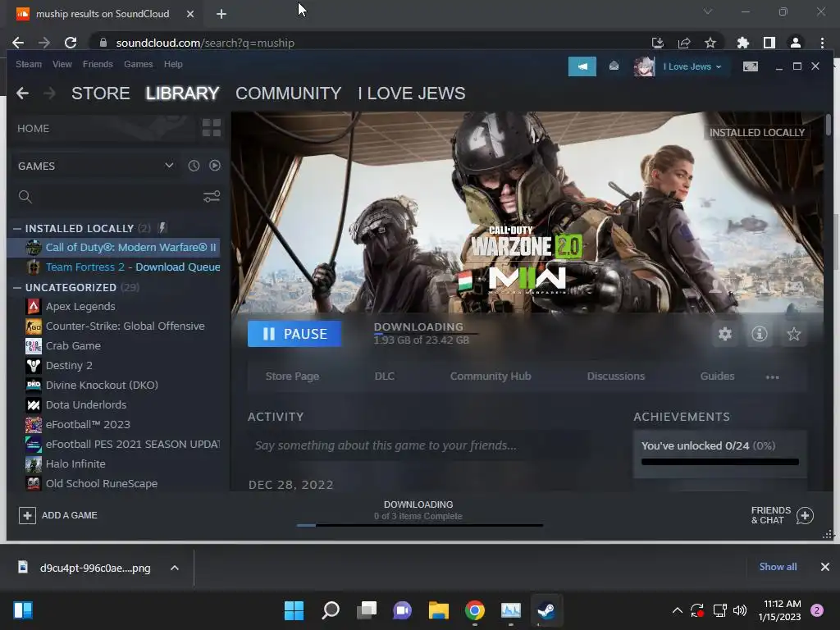This screenshot has width=840, height=630.
Task: Go back with Steam back arrow
Action: [22, 94]
